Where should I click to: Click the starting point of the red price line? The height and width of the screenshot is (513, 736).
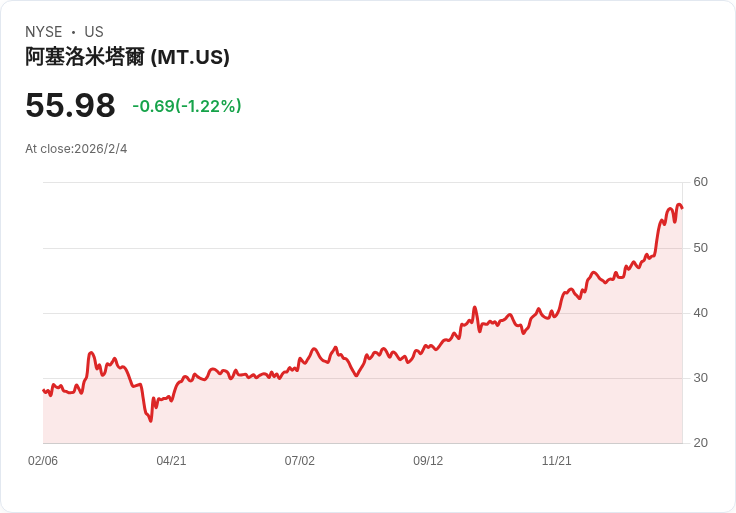[x=44, y=390]
